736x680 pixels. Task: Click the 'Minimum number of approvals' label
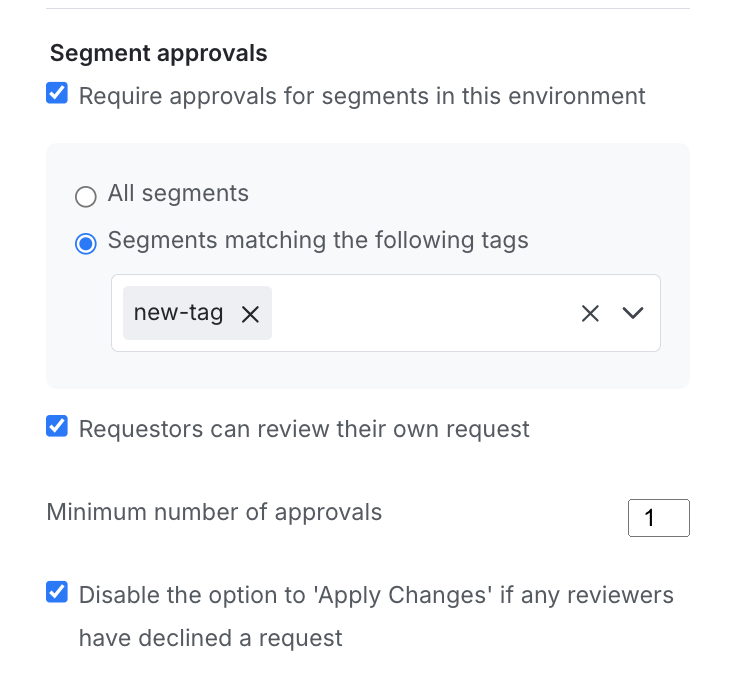(x=214, y=513)
